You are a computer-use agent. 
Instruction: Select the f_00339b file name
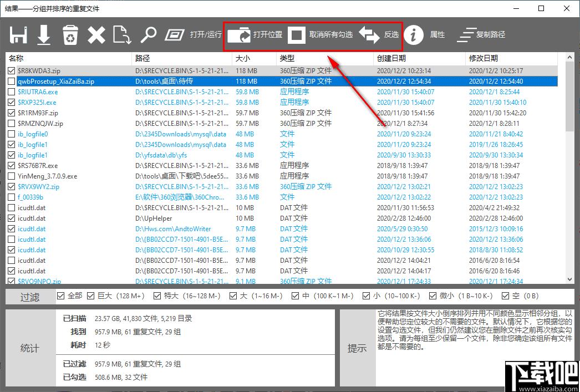tap(30, 197)
